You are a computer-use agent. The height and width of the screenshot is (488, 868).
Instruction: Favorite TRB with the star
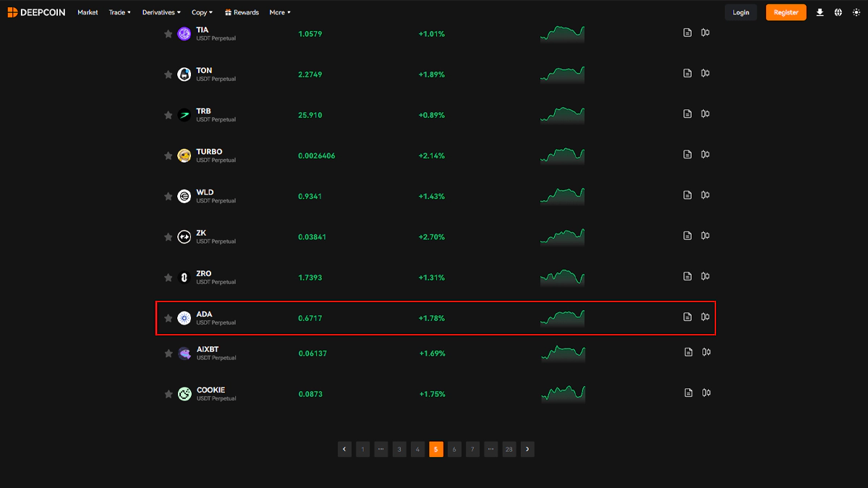point(168,115)
